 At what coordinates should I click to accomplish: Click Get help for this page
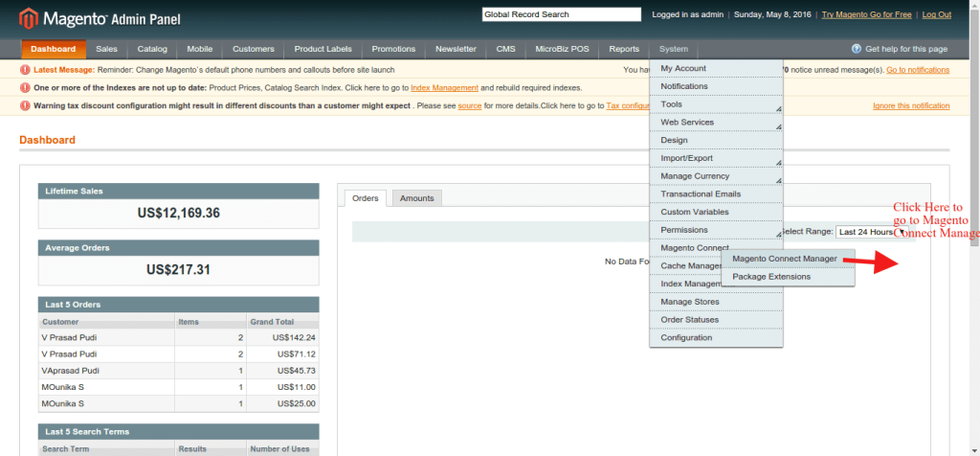coord(906,49)
